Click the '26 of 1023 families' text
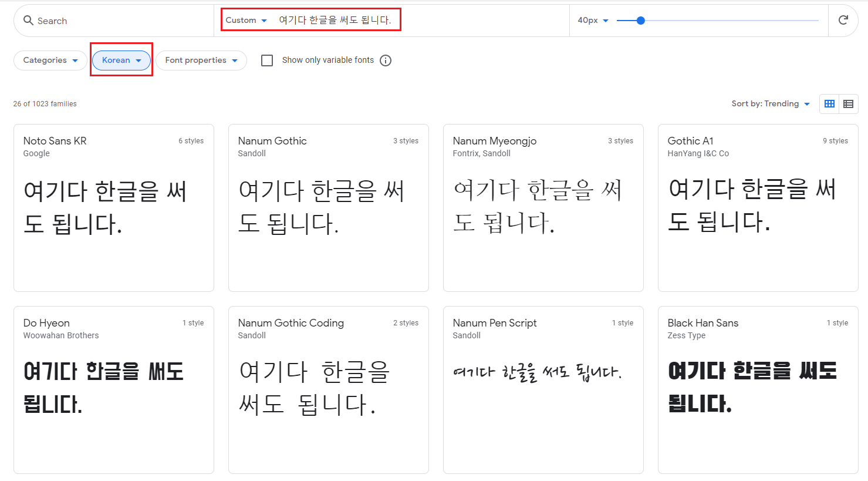 tap(45, 104)
